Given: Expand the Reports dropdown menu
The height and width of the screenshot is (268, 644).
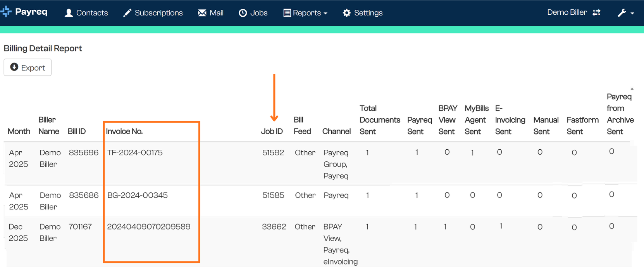Looking at the screenshot, I should 305,13.
